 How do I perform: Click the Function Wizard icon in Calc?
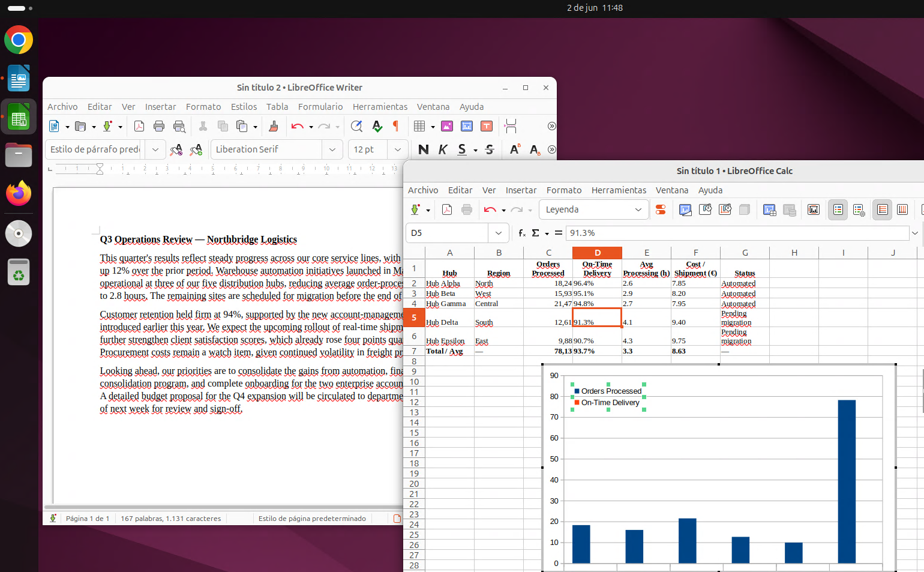click(x=522, y=233)
